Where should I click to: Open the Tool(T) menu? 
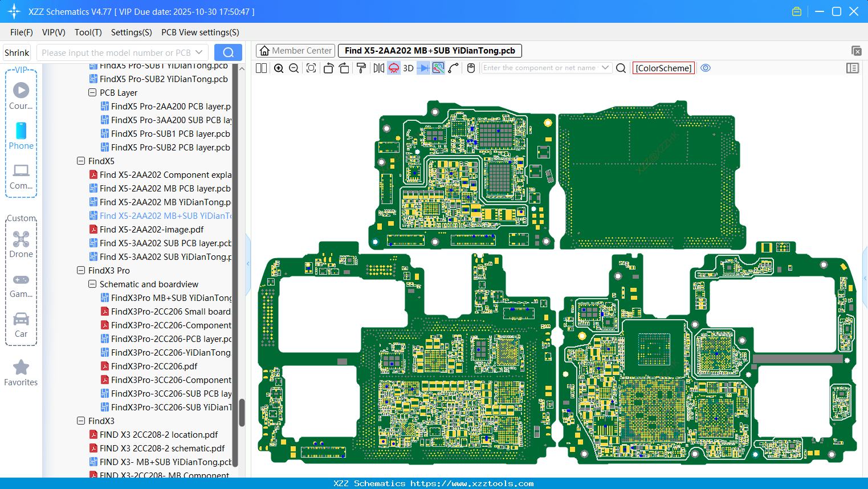pyautogui.click(x=88, y=32)
